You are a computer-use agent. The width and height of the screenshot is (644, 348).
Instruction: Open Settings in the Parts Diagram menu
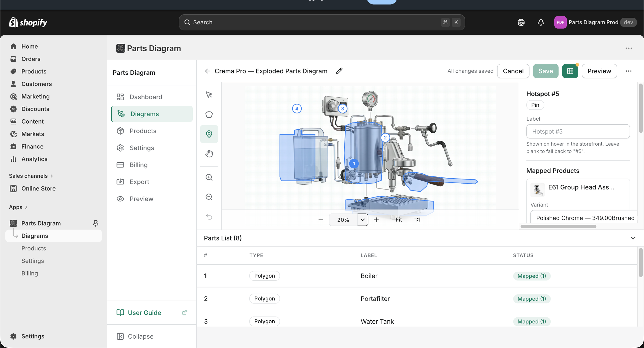152,148
